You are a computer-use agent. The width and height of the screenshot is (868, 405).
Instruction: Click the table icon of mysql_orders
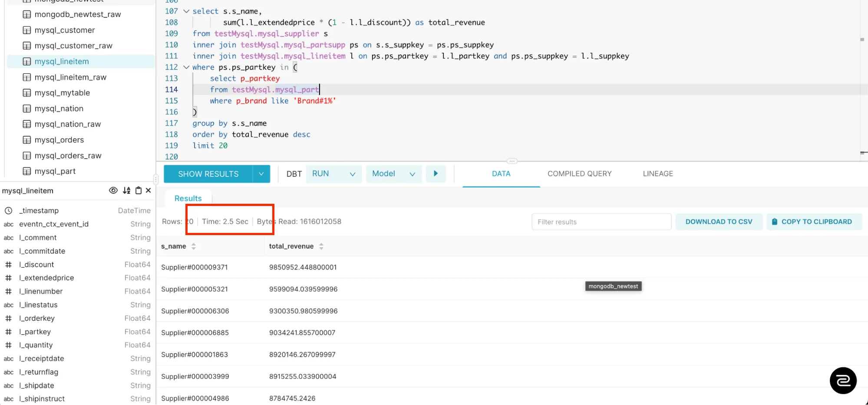click(x=27, y=140)
